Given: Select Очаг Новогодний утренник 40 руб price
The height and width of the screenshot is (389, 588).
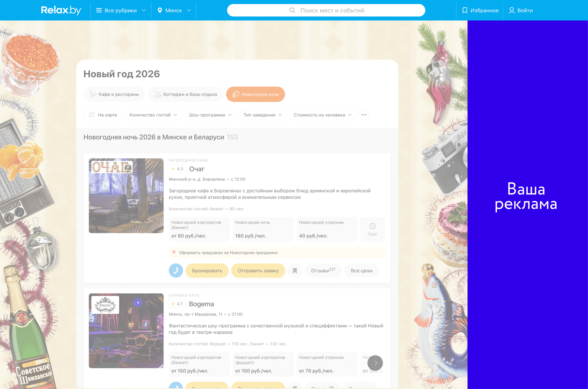Looking at the screenshot, I should pyautogui.click(x=327, y=229).
